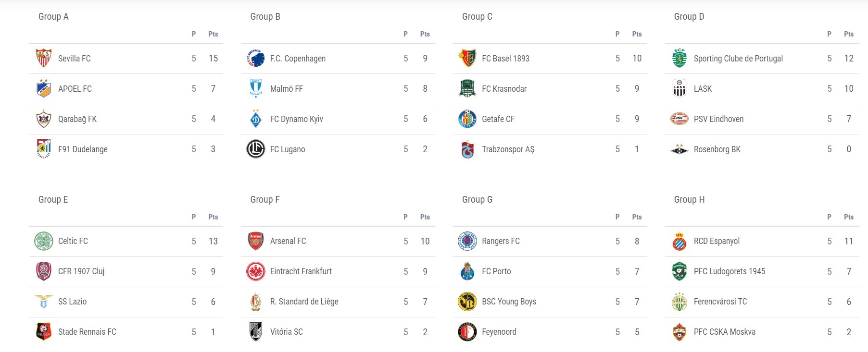
Task: Open the LASK team page
Action: click(703, 89)
